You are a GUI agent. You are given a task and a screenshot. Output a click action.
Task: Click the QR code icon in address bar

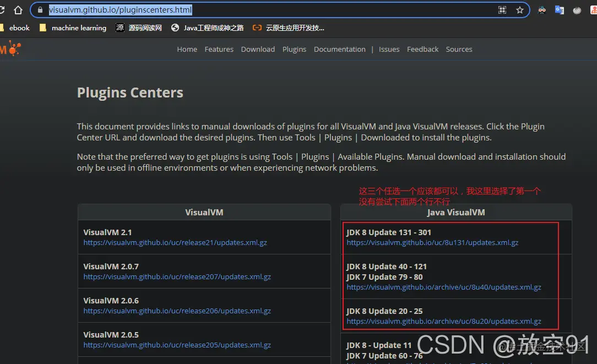click(502, 10)
